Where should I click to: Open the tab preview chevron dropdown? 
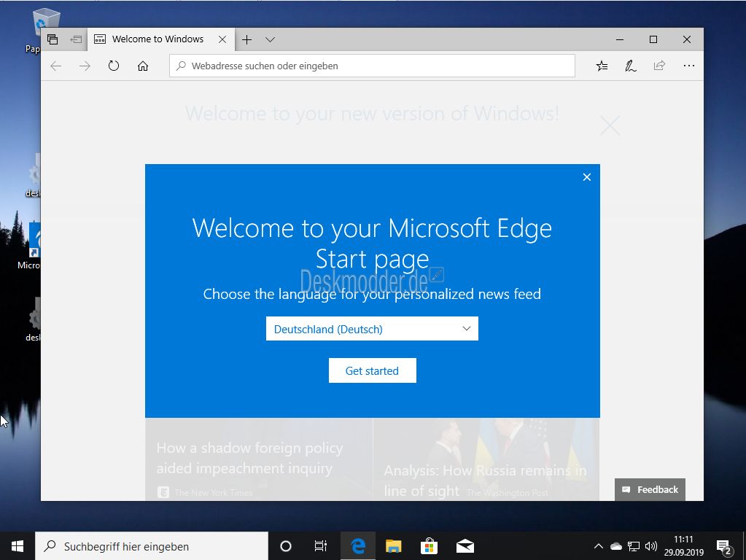coord(270,39)
